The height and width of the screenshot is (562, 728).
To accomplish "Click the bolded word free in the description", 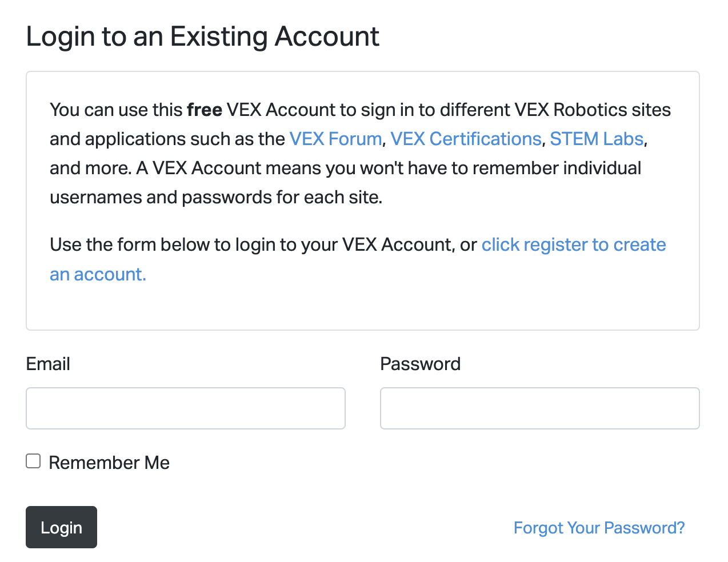I will click(x=204, y=110).
